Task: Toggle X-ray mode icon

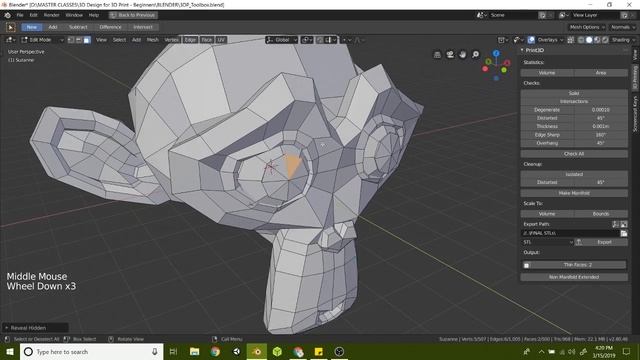Action: click(x=571, y=40)
